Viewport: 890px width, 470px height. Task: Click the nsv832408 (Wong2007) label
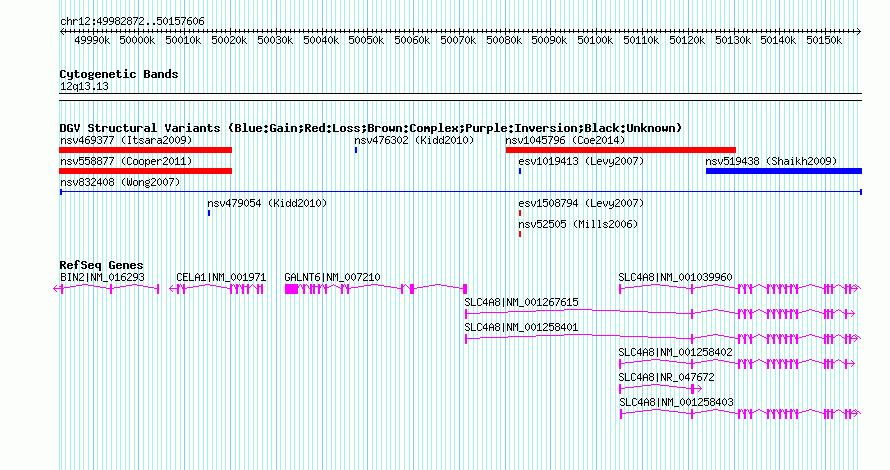[120, 182]
